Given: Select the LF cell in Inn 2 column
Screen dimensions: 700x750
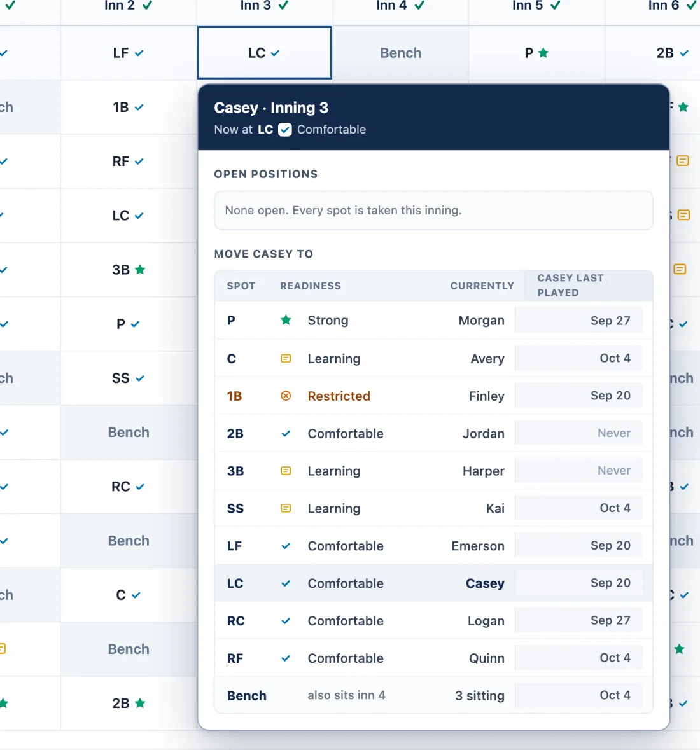Looking at the screenshot, I should click(x=129, y=53).
